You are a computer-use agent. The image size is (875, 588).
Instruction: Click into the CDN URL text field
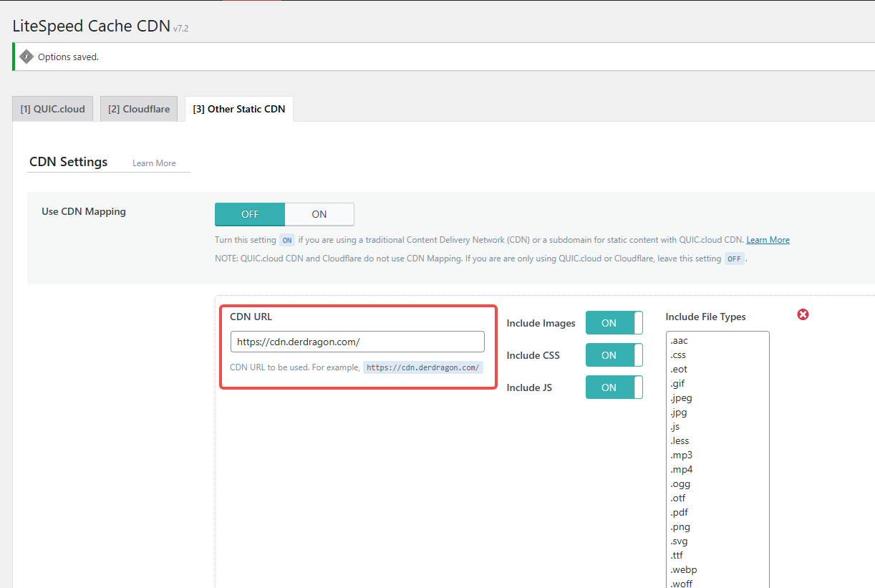(x=357, y=342)
